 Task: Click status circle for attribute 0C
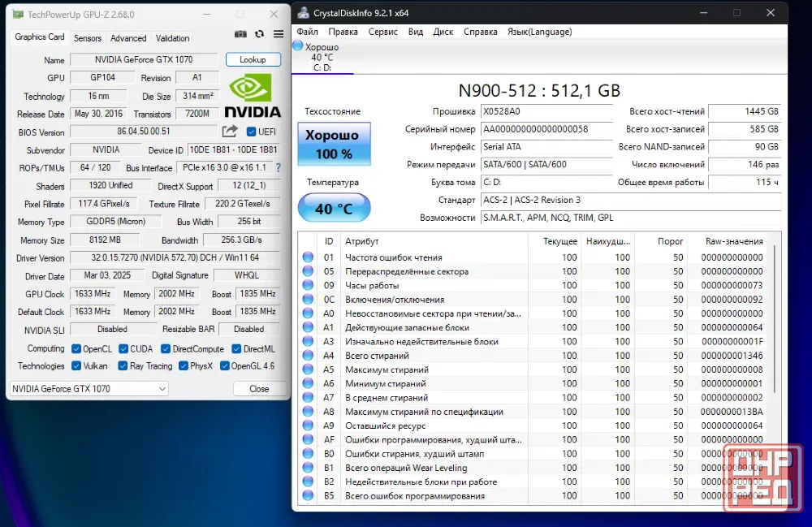[x=308, y=299]
